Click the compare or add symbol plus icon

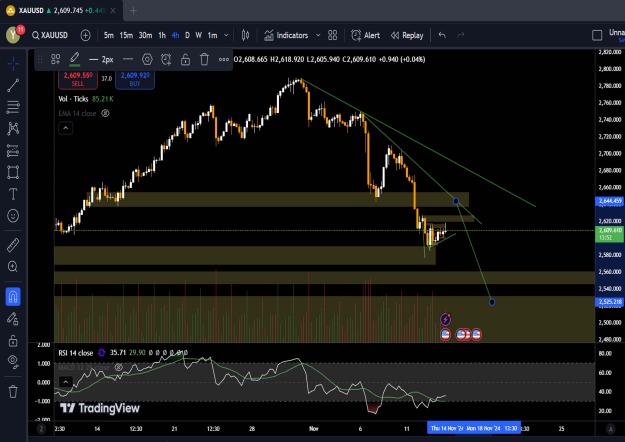pos(85,35)
